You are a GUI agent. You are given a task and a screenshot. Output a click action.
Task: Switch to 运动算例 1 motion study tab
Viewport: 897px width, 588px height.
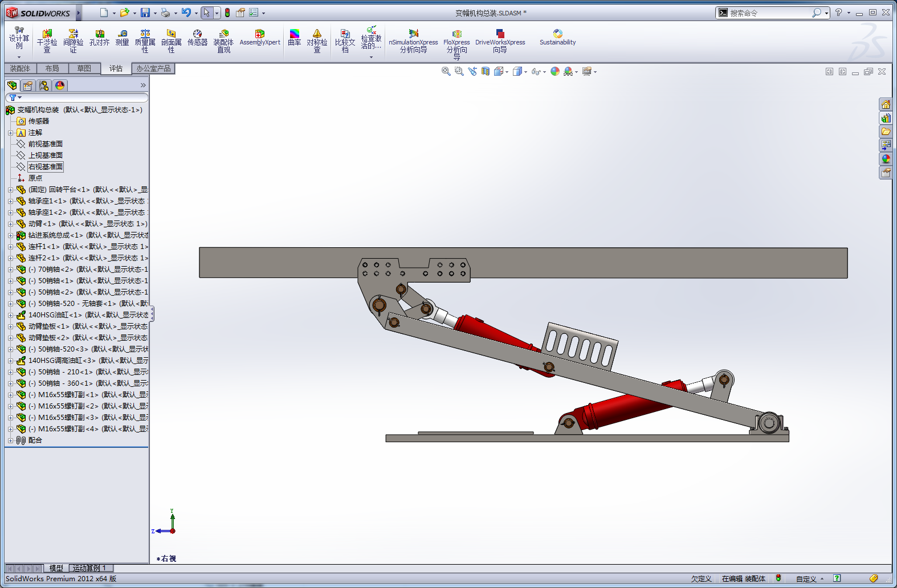(x=89, y=568)
